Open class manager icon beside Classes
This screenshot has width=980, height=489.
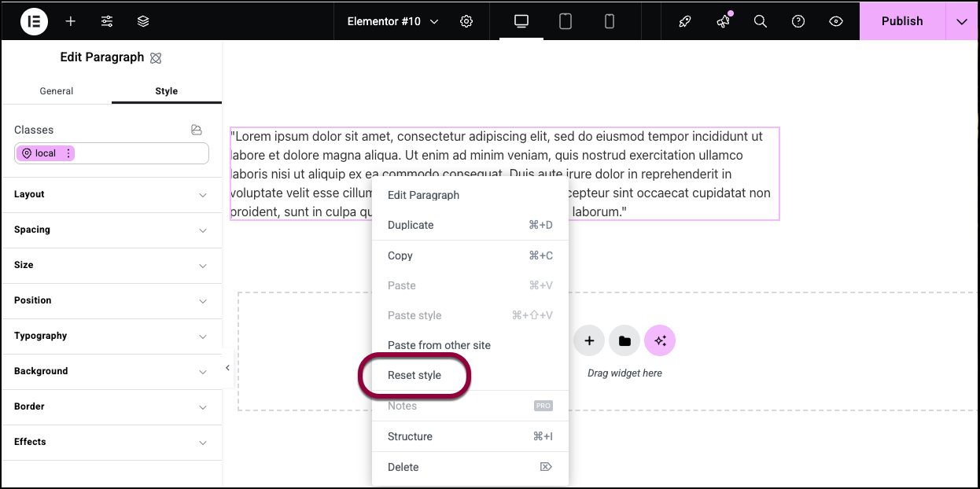click(x=197, y=130)
